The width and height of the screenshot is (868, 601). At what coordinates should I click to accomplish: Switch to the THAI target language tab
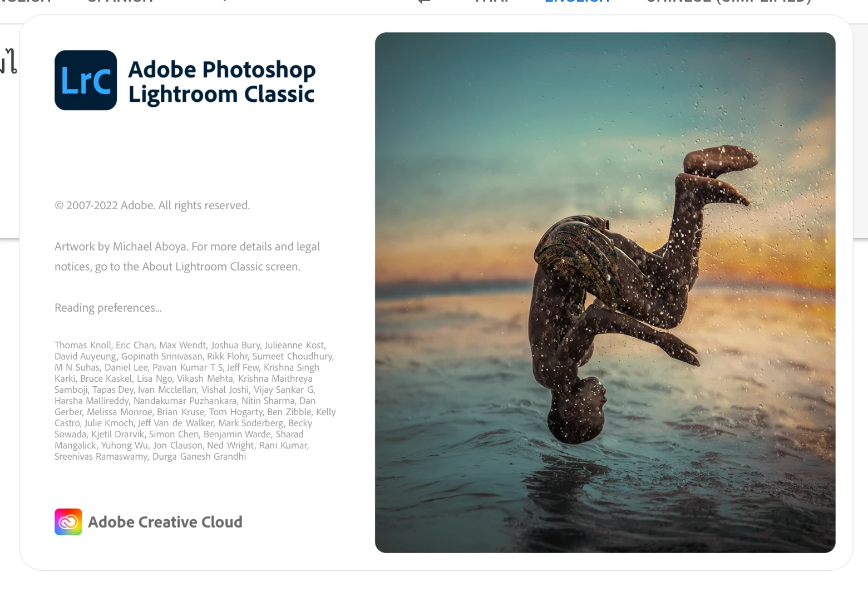[492, 2]
